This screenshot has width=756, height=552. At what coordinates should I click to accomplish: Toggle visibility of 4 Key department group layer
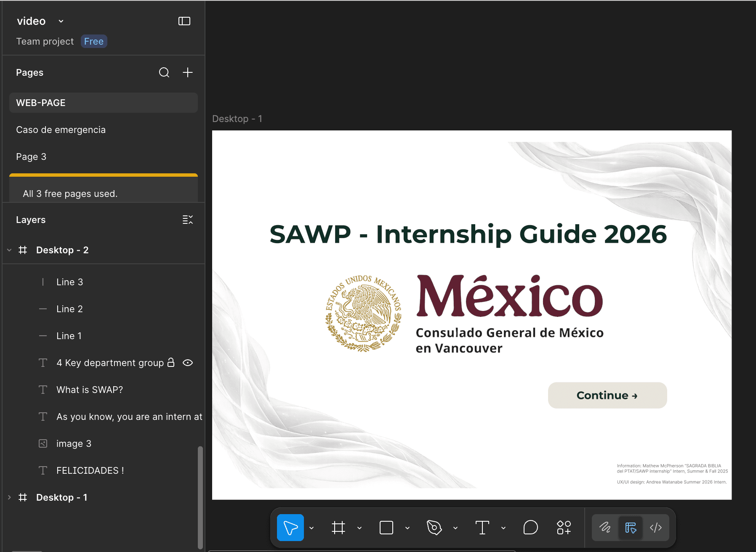coord(188,363)
